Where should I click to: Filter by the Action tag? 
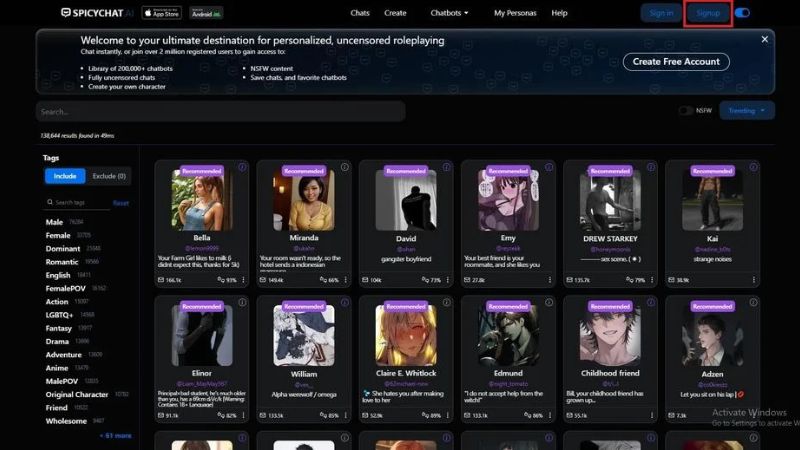point(57,302)
